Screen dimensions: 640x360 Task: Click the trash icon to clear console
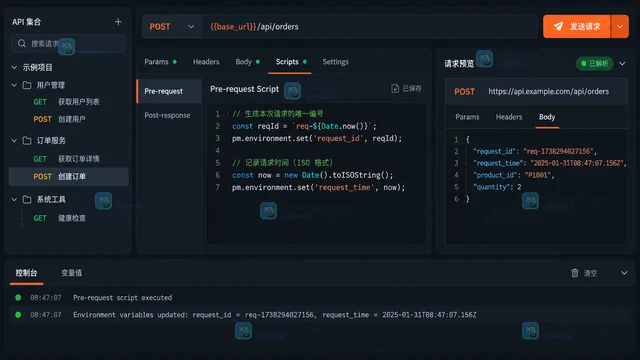click(575, 273)
